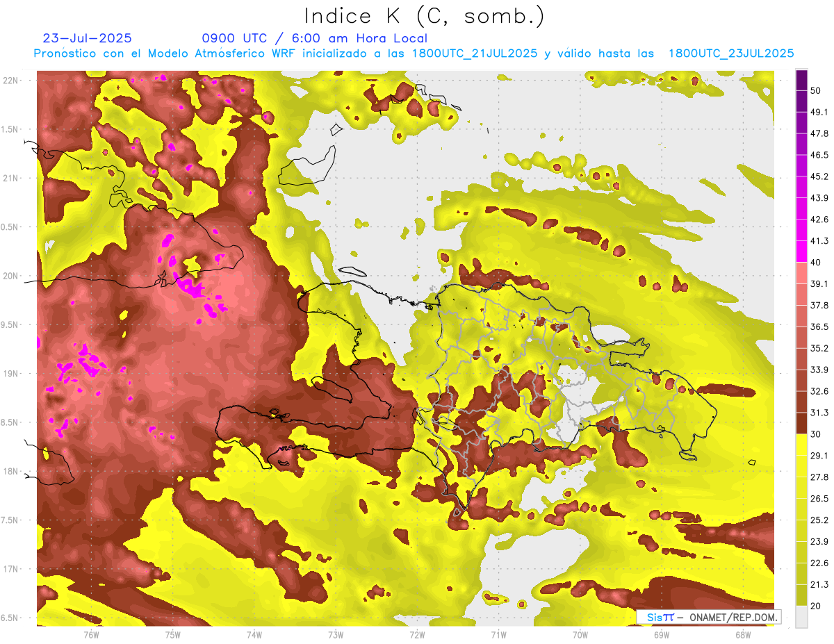Click the colorbar value label 42.6

click(x=819, y=220)
